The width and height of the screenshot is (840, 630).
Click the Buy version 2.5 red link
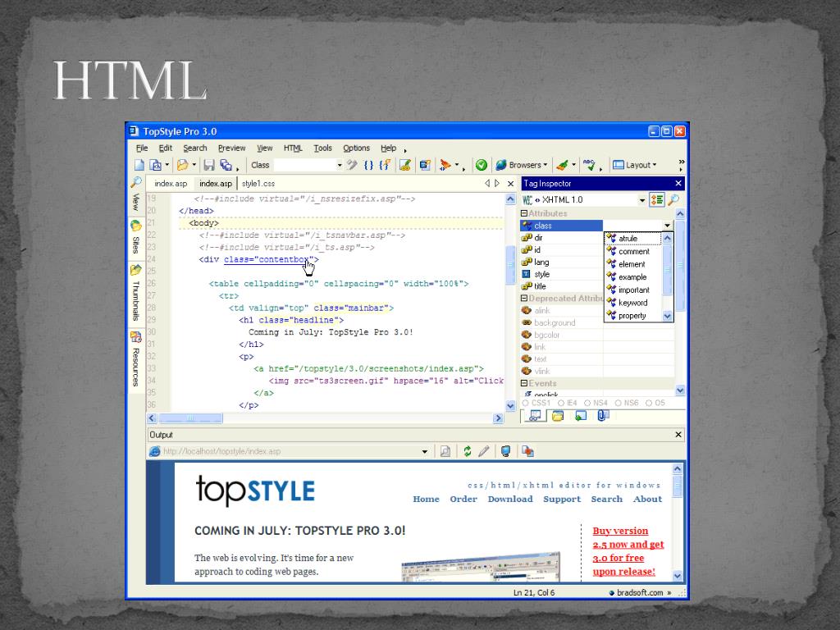(x=628, y=551)
